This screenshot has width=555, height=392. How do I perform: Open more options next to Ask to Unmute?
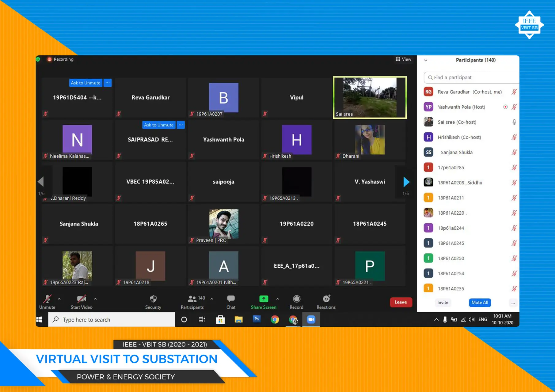coord(108,83)
